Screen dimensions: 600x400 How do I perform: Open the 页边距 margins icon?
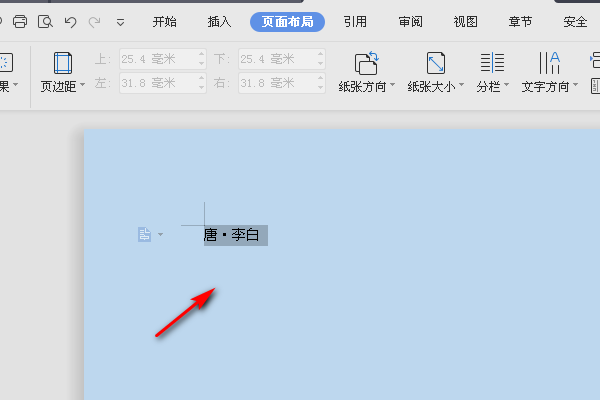click(x=63, y=63)
